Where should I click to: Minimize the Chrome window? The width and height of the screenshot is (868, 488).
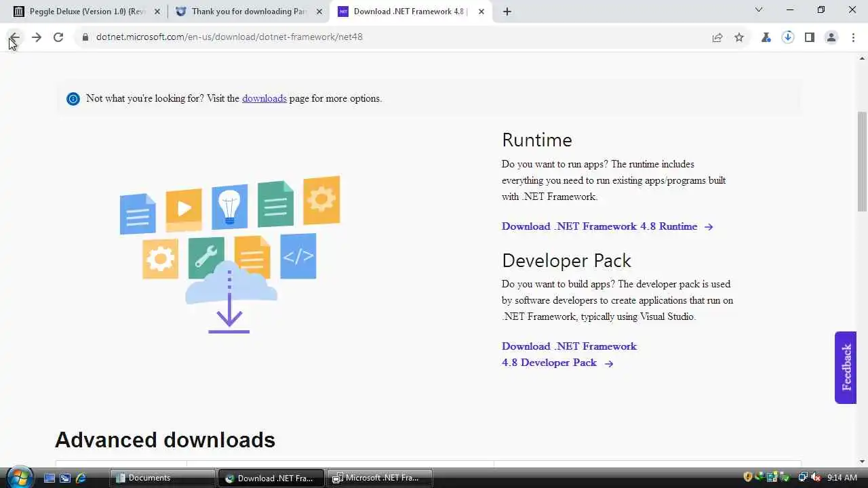(x=790, y=9)
